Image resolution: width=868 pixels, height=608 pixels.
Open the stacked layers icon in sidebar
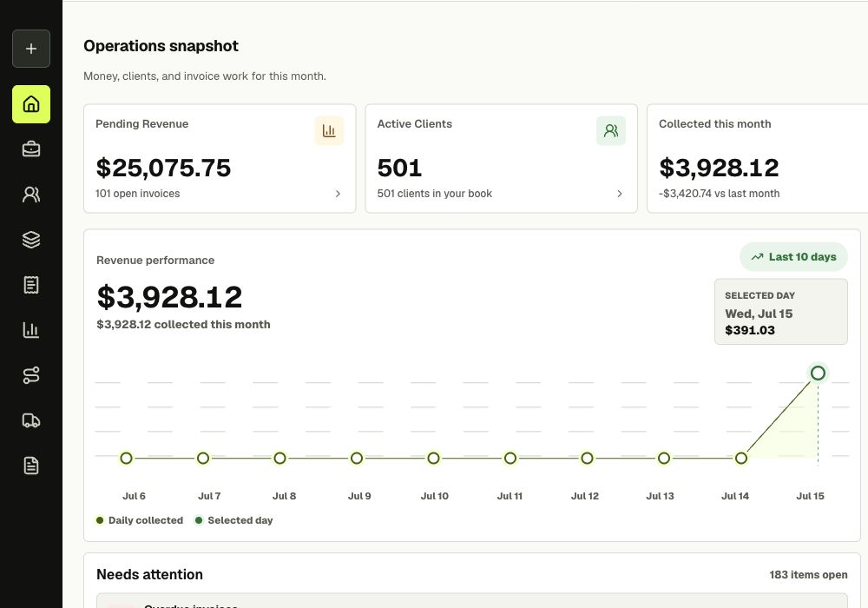[x=31, y=240]
